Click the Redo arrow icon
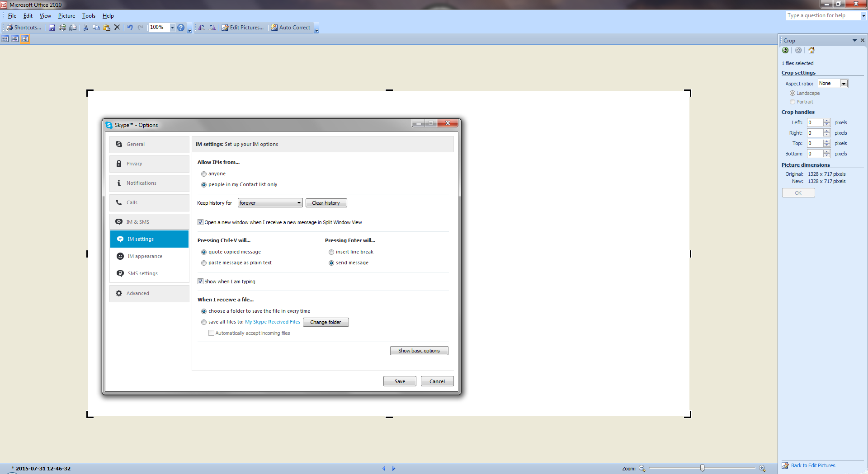This screenshot has height=474, width=868. [x=140, y=28]
